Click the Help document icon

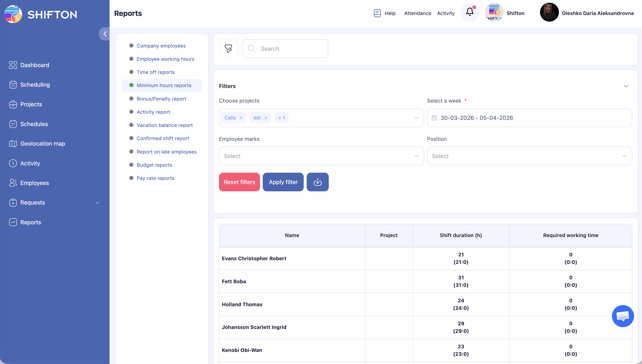[377, 13]
